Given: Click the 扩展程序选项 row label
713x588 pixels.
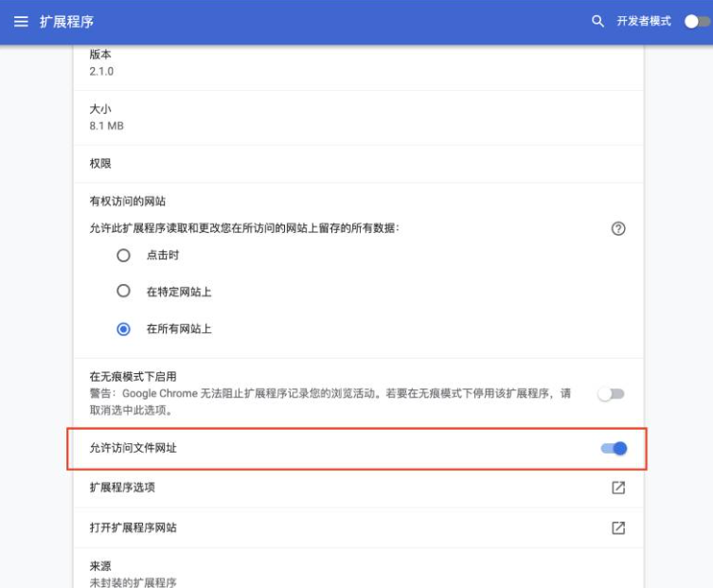Looking at the screenshot, I should 122,488.
